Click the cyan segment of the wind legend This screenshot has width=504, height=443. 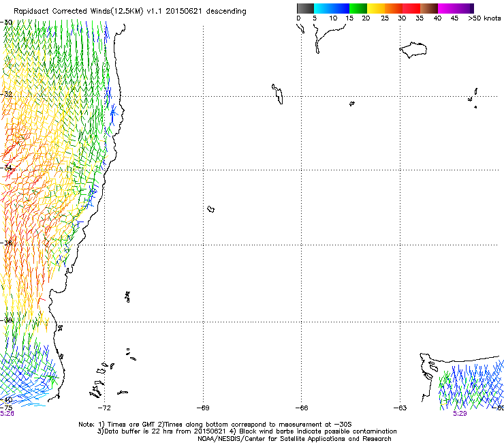[x=323, y=8]
